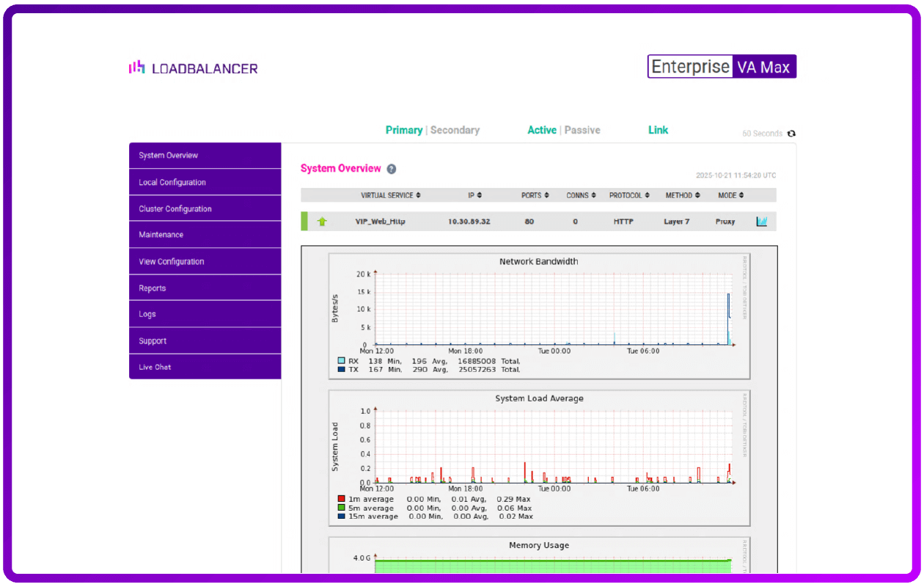
Task: Click the refresh icon beside 60 Seconds
Action: coord(791,134)
